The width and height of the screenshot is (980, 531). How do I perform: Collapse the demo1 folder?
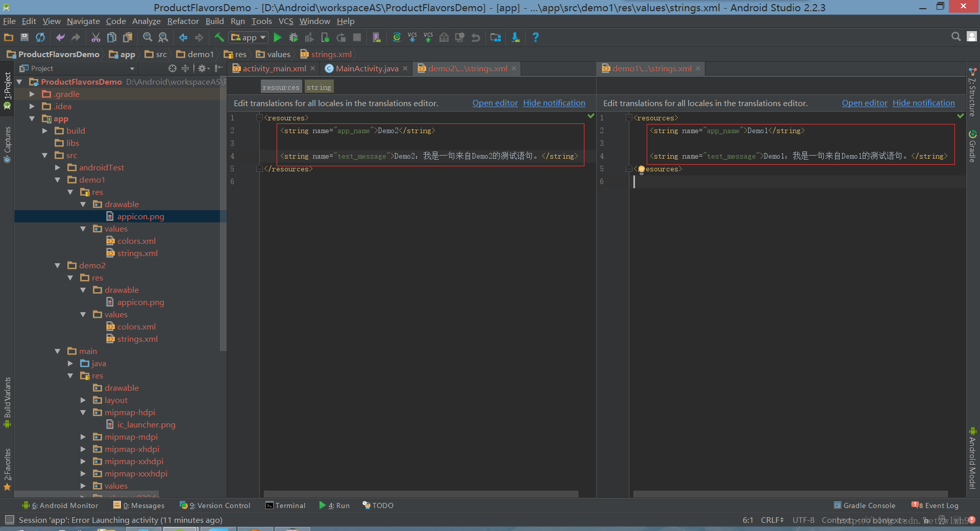(58, 180)
